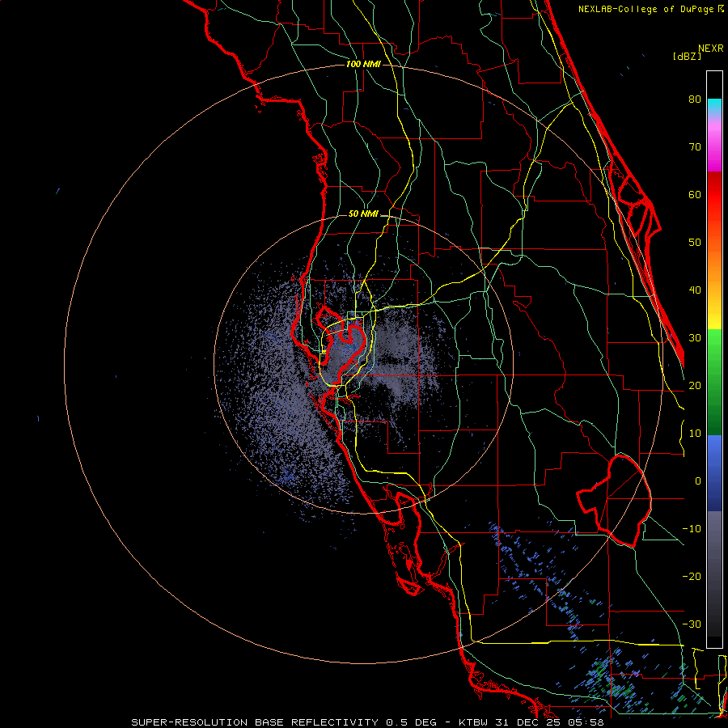Click the NEXR label above the color scale
The height and width of the screenshot is (728, 728).
pyautogui.click(x=710, y=49)
